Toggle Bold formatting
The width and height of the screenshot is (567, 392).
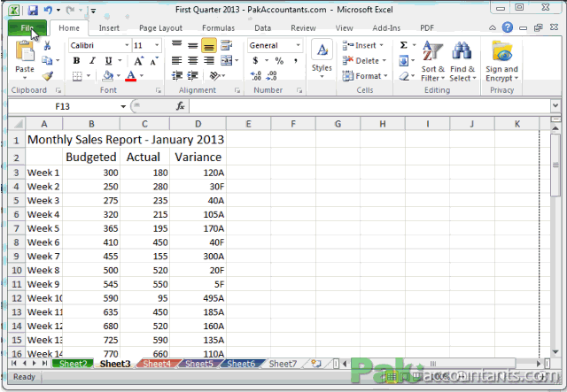click(x=76, y=61)
